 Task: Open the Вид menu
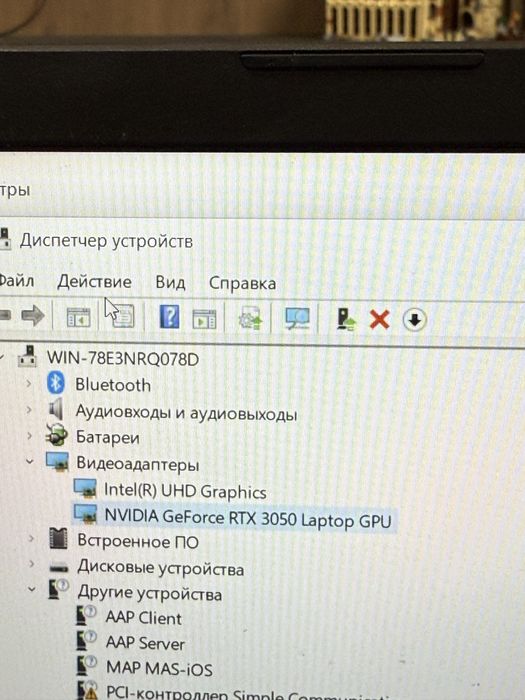170,283
